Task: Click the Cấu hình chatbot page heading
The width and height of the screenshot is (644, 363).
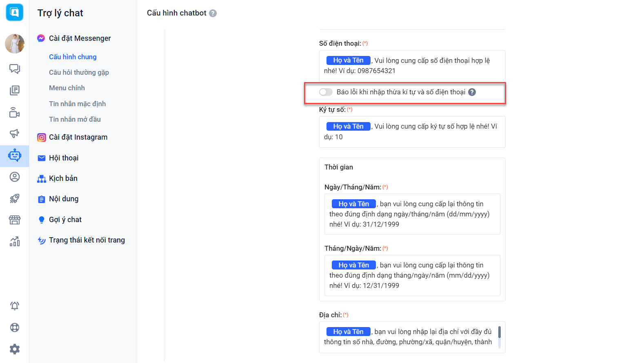Action: (177, 13)
